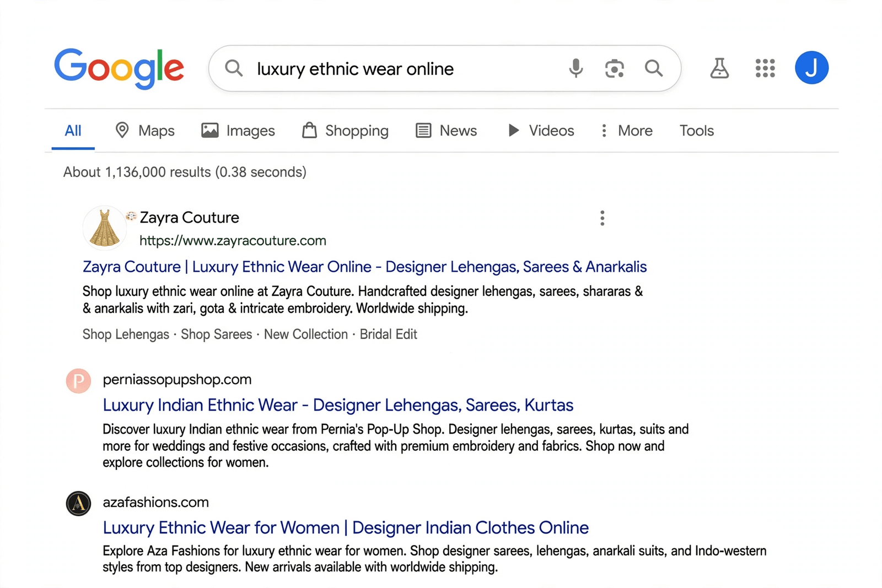Image resolution: width=882 pixels, height=588 pixels.
Task: Open the Shop Lehengas sitelink
Action: [x=126, y=335]
